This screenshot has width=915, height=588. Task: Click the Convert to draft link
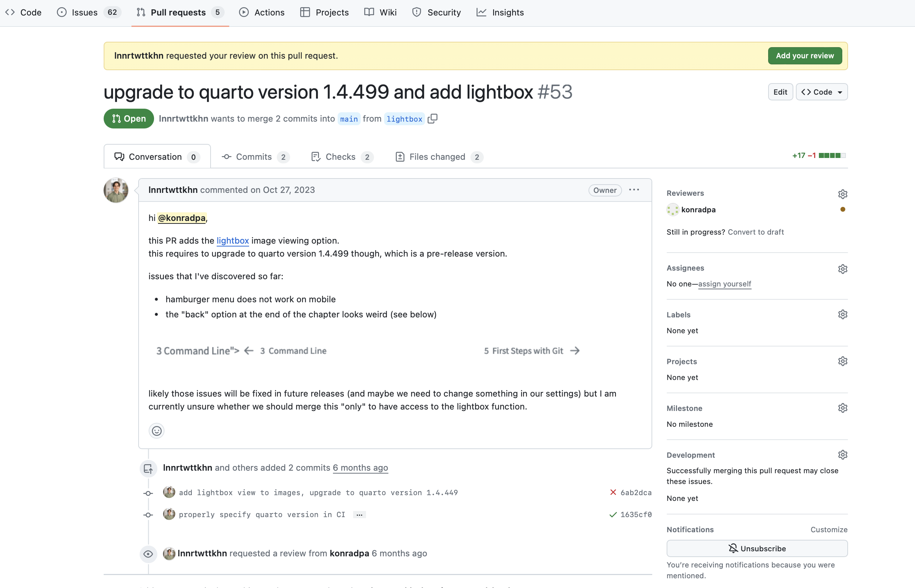[x=756, y=232]
